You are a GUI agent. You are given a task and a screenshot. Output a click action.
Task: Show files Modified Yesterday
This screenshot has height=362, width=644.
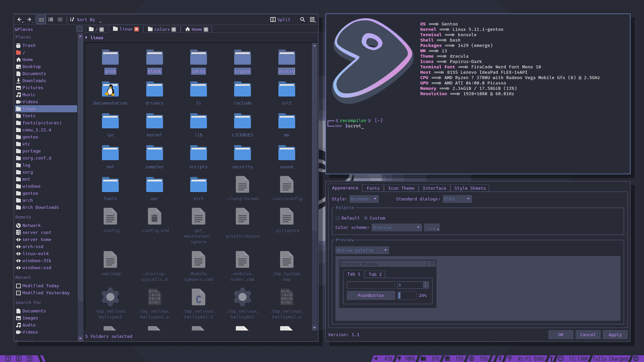pyautogui.click(x=46, y=293)
